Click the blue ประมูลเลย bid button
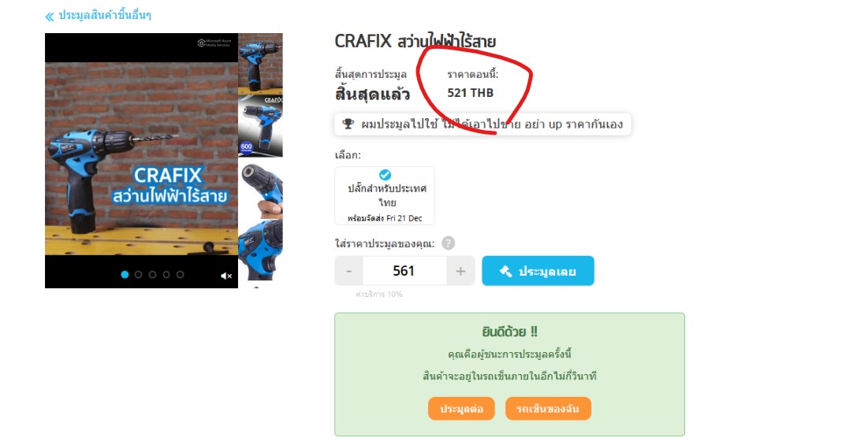Image resolution: width=868 pixels, height=445 pixels. [x=538, y=271]
